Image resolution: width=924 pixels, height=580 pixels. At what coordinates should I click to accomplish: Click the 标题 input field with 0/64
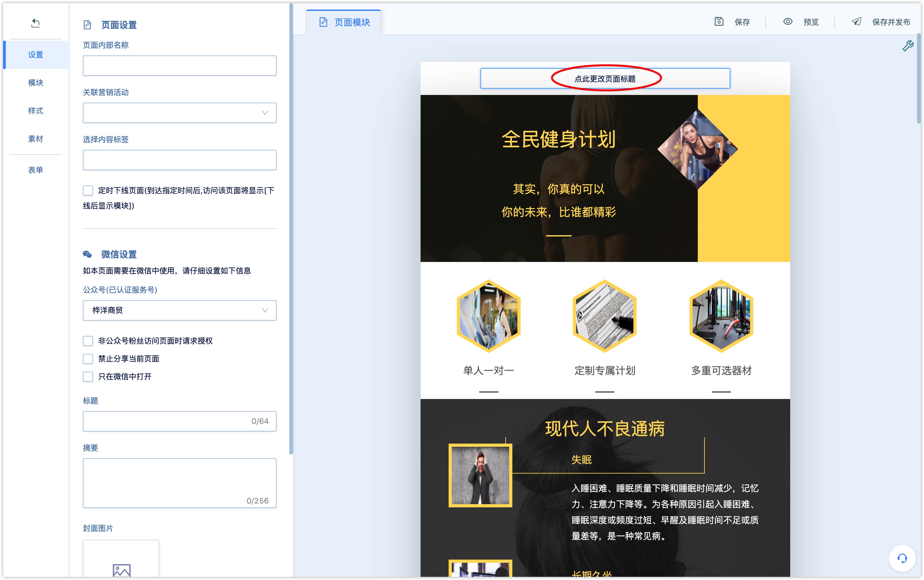click(x=179, y=421)
